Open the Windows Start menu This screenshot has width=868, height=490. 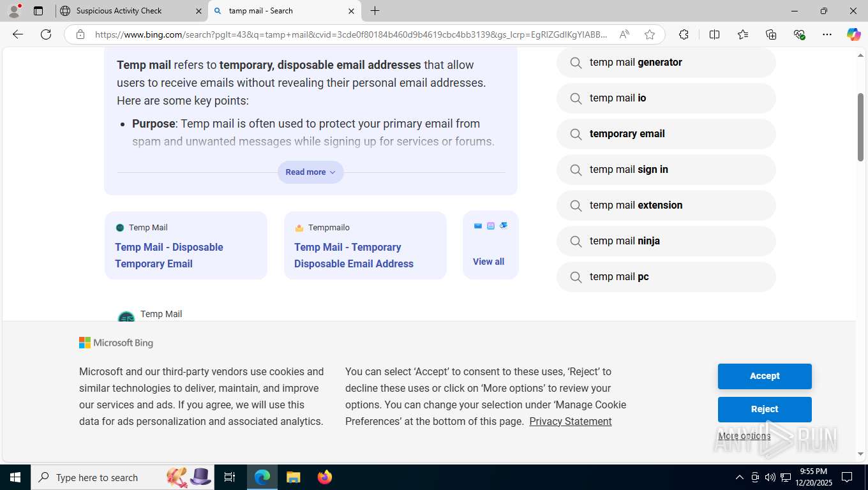coord(15,477)
